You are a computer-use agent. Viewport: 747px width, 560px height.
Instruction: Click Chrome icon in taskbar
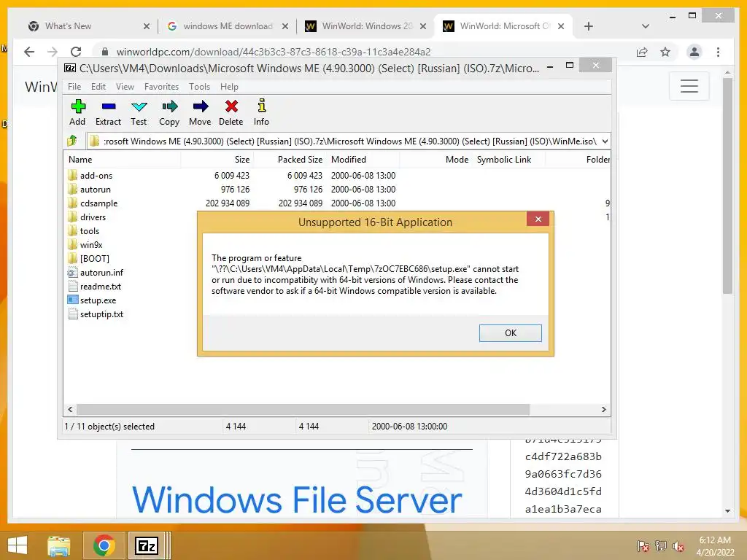pyautogui.click(x=104, y=545)
